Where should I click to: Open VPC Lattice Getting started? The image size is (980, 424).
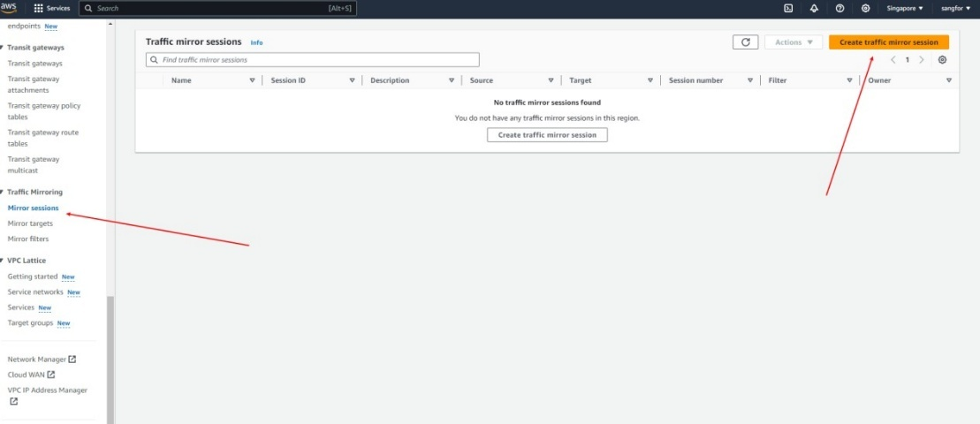[33, 276]
